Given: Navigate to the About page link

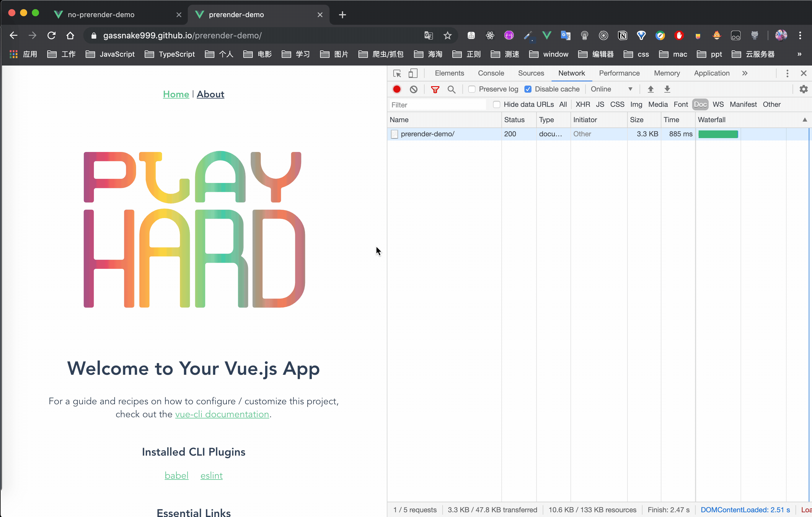Looking at the screenshot, I should click(211, 94).
